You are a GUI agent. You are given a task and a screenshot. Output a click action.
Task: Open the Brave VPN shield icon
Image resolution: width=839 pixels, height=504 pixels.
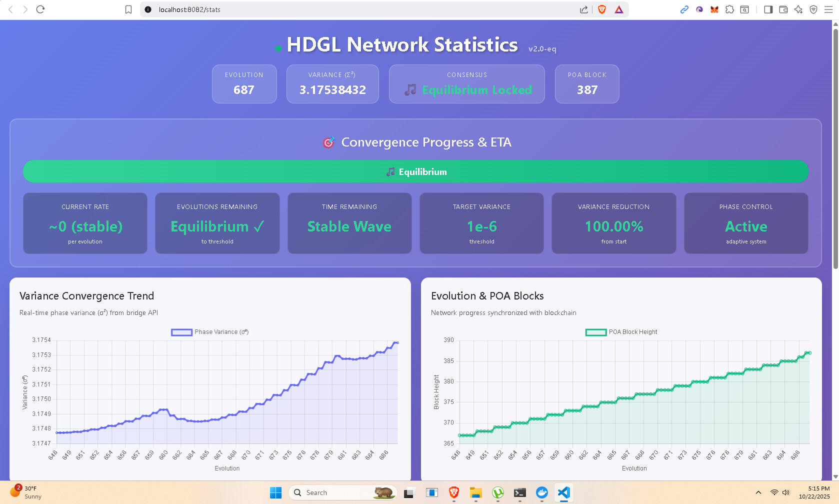813,9
